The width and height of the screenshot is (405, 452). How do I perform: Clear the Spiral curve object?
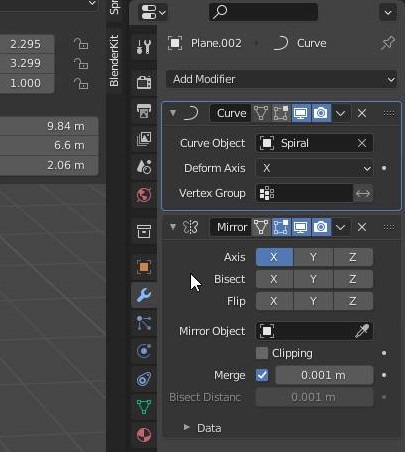(362, 143)
